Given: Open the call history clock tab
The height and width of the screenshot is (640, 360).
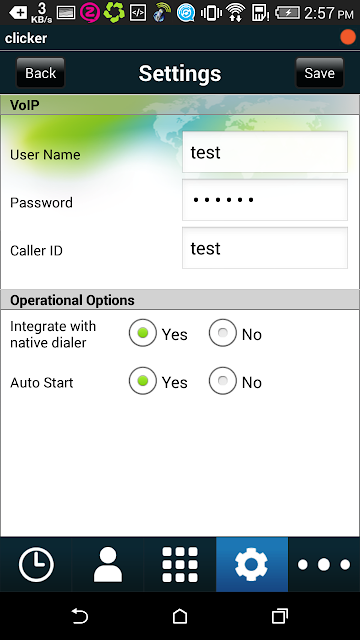Looking at the screenshot, I should (36, 564).
